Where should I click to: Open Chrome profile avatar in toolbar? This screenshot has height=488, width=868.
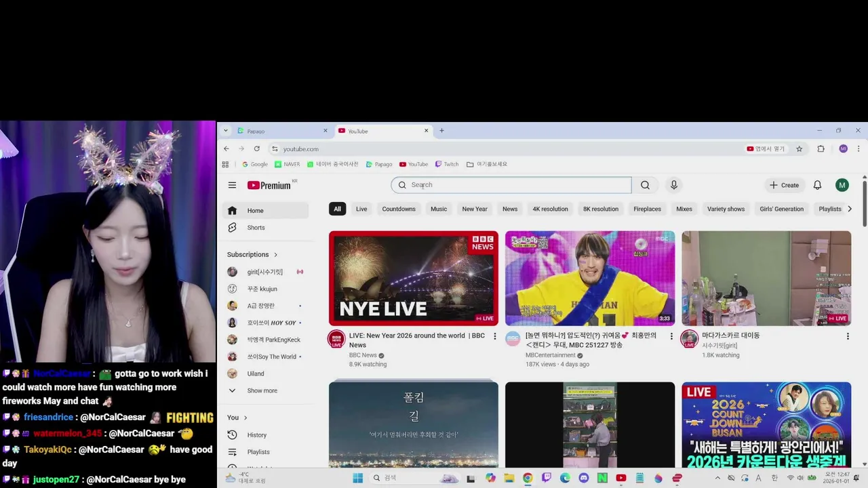(843, 149)
